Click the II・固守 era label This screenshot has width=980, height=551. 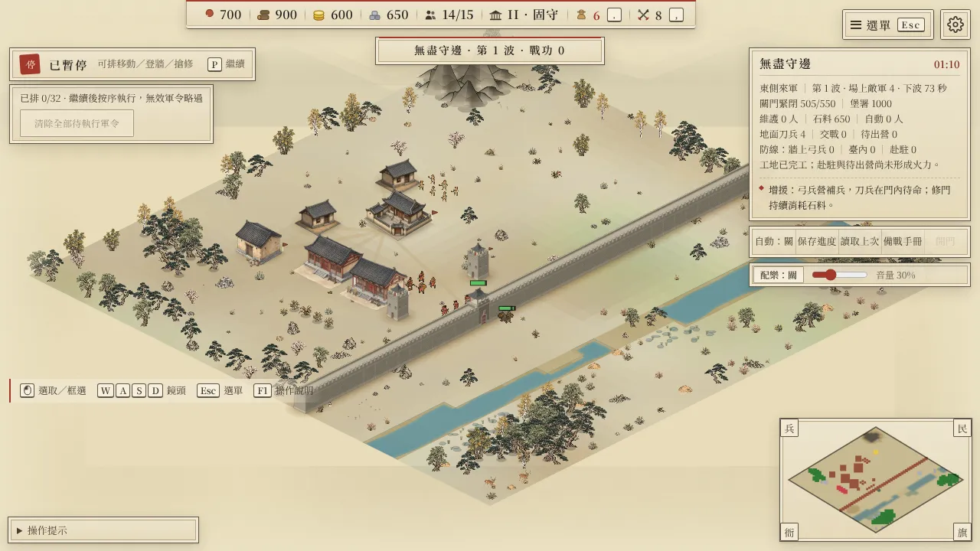coord(533,15)
